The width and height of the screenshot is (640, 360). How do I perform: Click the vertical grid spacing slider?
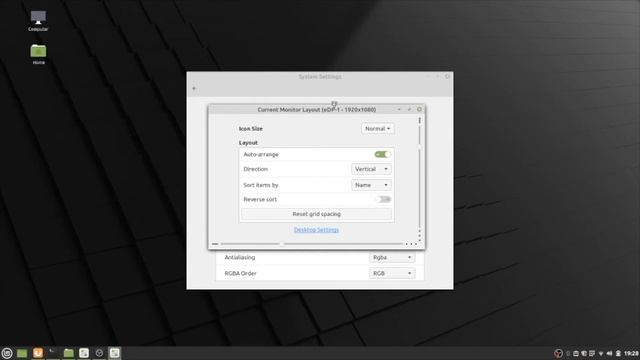[419, 176]
